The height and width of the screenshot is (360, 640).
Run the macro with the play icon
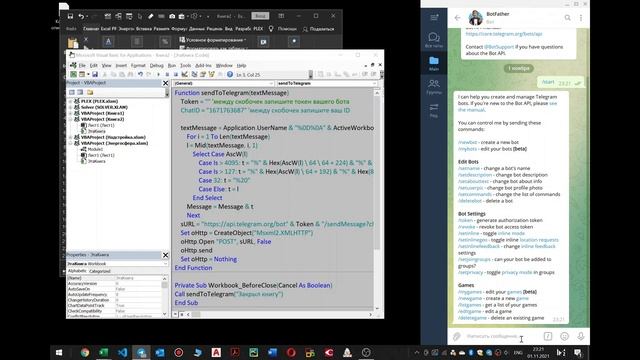click(158, 75)
